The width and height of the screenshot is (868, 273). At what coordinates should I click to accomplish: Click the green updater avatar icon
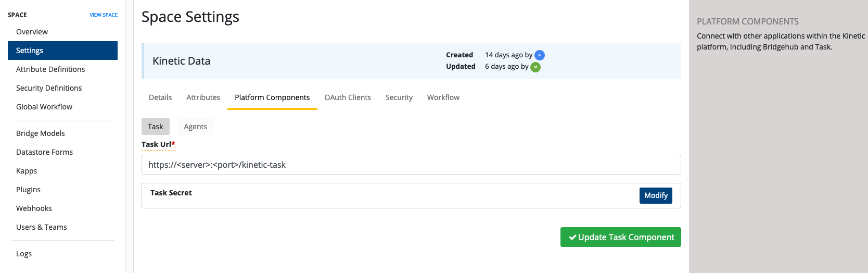coord(535,67)
